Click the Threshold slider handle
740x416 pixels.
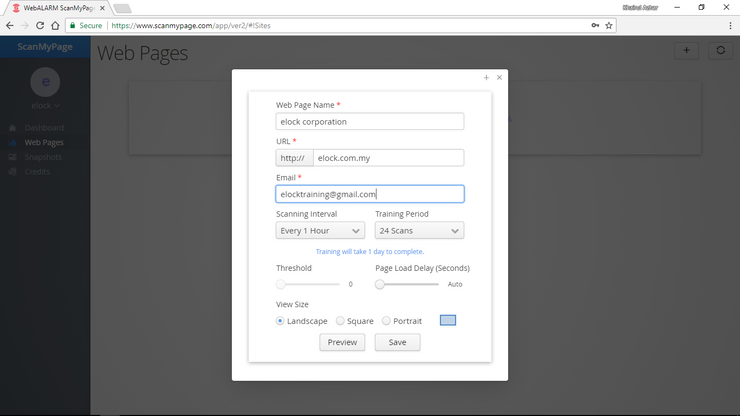coord(281,284)
